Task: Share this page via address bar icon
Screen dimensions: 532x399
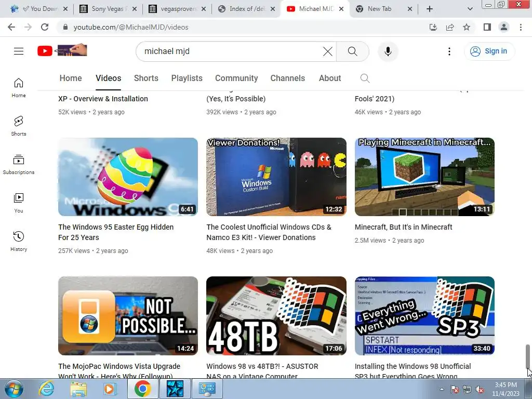Action: click(x=450, y=27)
